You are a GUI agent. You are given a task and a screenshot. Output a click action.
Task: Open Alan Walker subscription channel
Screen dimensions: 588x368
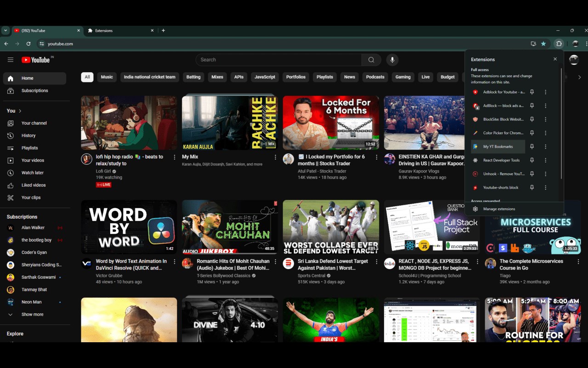tap(34, 228)
